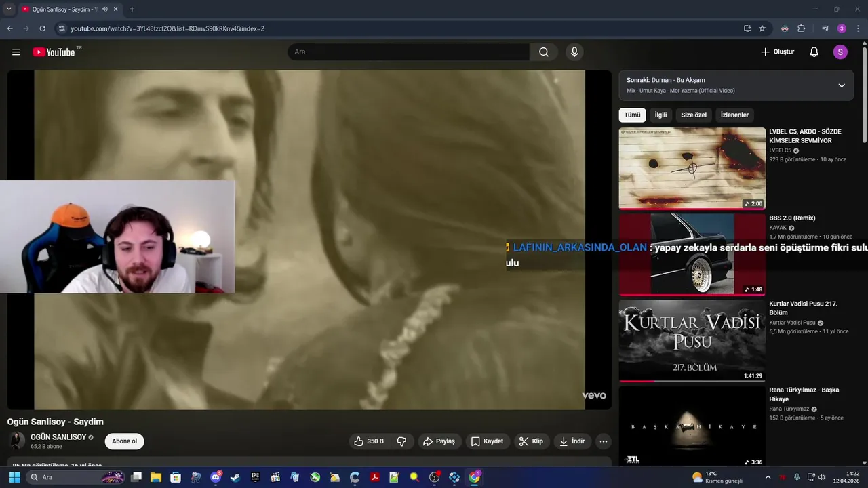
Task: Select the İlgili filter chip
Action: click(x=660, y=115)
